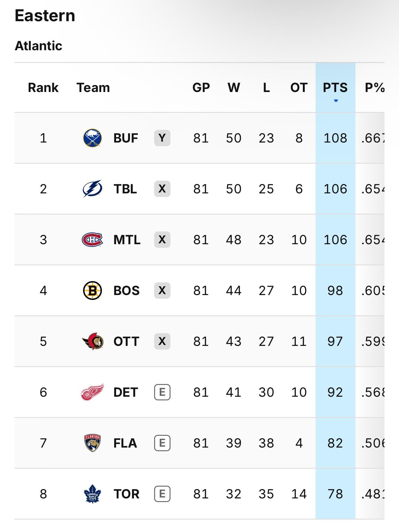
Task: Click the Toronto Maple Leafs logo
Action: [x=92, y=494]
